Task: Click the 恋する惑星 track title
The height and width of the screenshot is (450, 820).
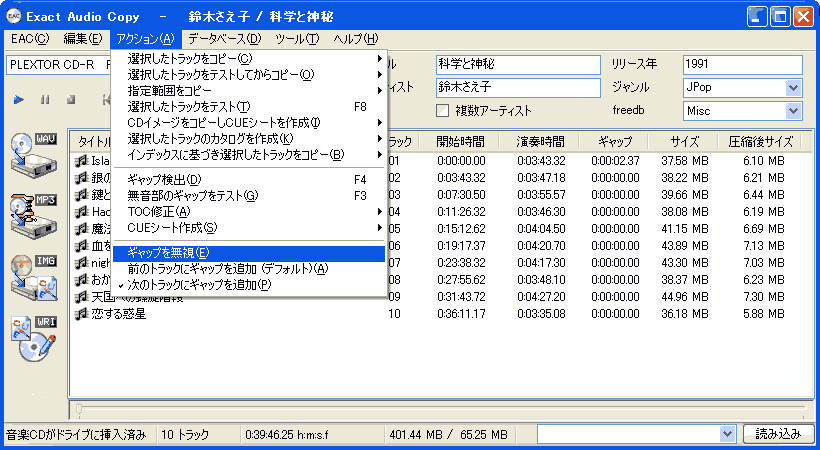Action: 119,314
